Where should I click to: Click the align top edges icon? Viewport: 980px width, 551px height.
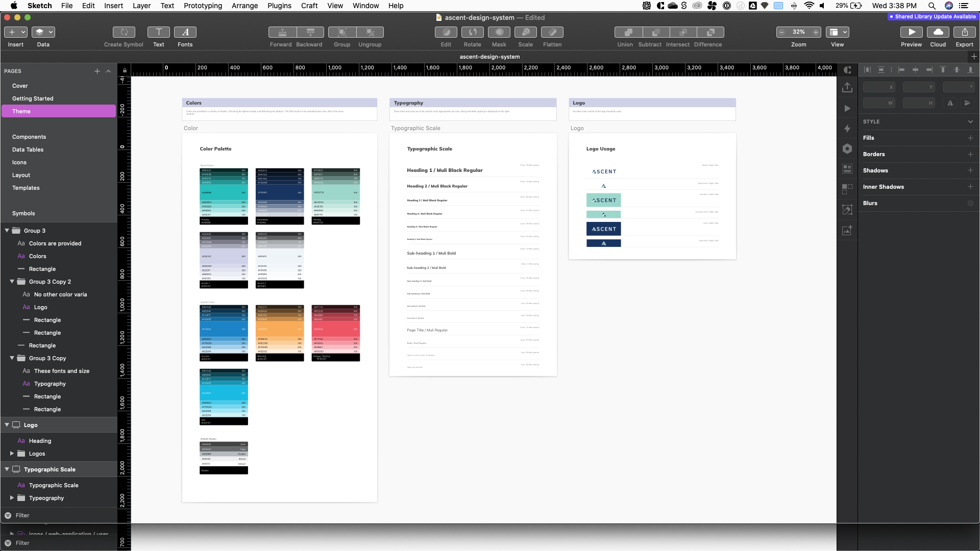943,70
